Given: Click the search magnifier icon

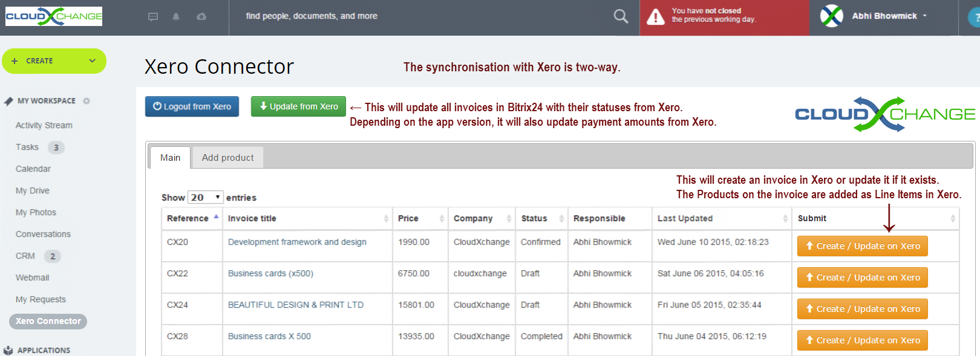Looking at the screenshot, I should point(621,16).
